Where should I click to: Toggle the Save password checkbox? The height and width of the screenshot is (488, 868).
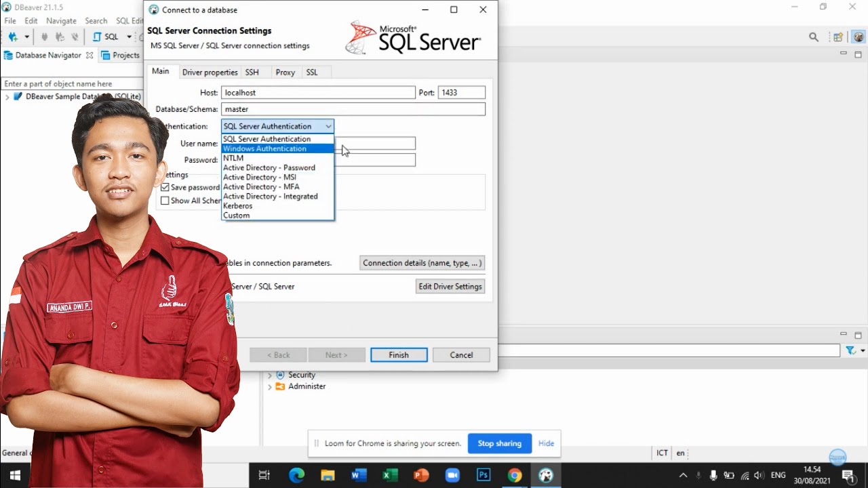point(165,187)
